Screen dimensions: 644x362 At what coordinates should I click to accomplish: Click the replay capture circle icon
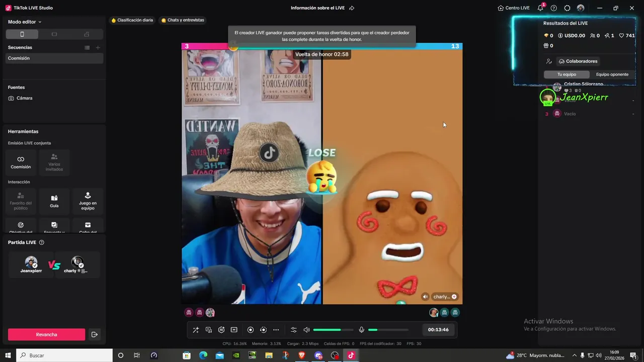(263, 330)
